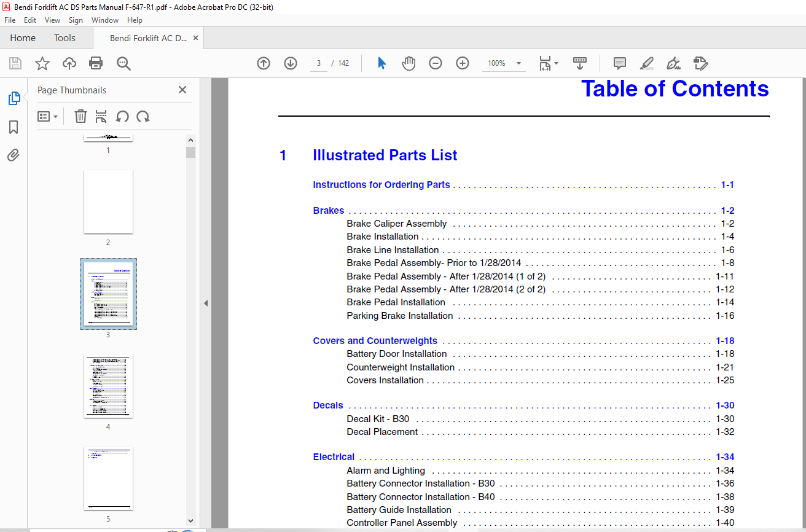
Task: Select the highlight text pen tool
Action: pyautogui.click(x=646, y=63)
